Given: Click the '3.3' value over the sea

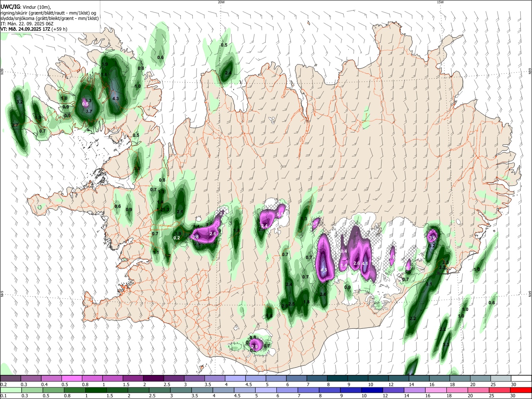Looking at the screenshot, I should click(446, 345).
